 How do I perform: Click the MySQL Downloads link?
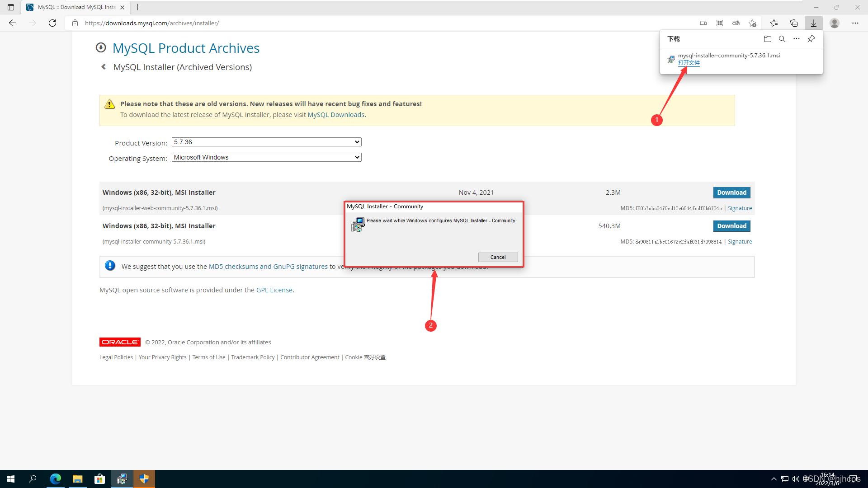335,114
